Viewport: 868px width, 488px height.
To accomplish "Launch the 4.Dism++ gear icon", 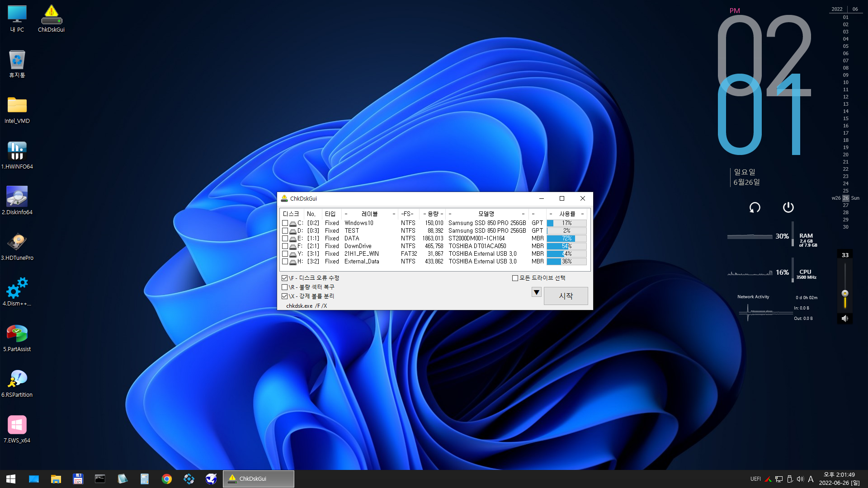I will (17, 292).
